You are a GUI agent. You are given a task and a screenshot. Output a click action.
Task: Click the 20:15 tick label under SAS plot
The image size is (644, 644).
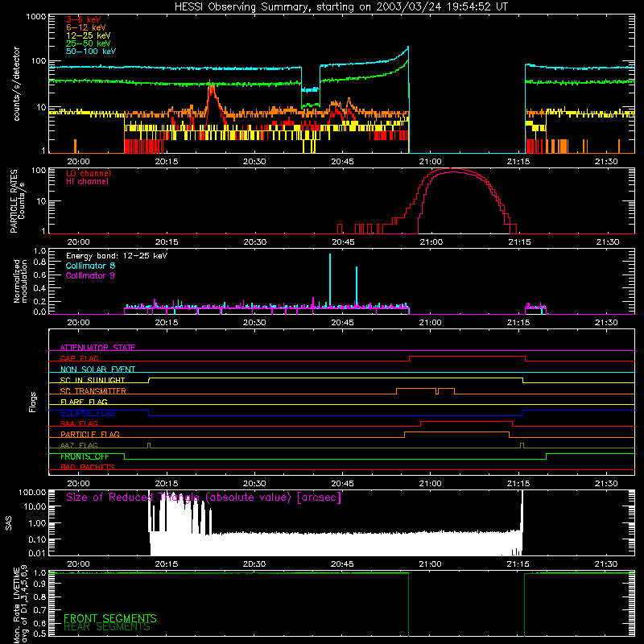(167, 564)
